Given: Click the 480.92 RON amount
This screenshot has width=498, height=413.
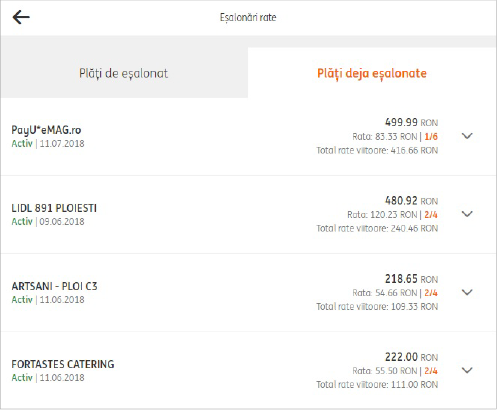Looking at the screenshot, I should click(411, 201).
